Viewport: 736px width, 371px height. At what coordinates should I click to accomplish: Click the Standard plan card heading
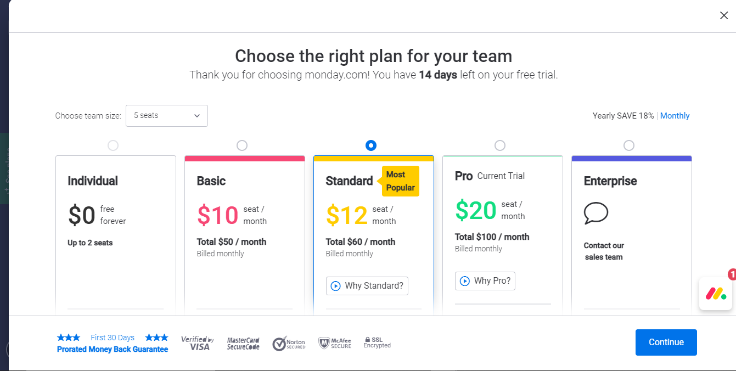coord(349,181)
